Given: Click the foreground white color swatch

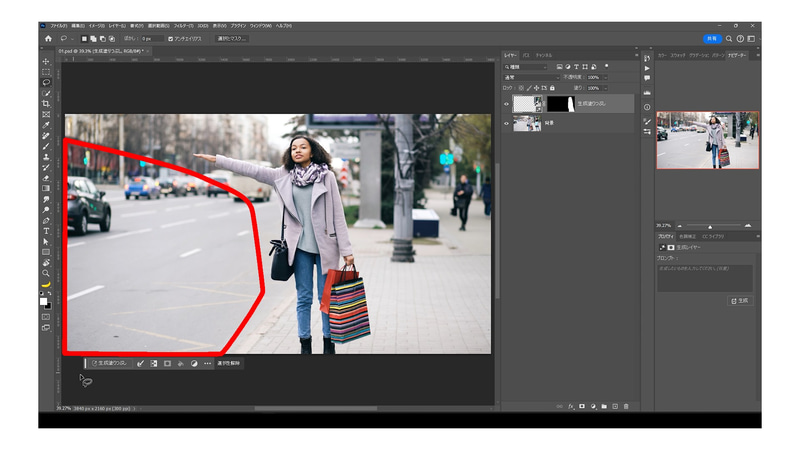Looking at the screenshot, I should [x=44, y=302].
